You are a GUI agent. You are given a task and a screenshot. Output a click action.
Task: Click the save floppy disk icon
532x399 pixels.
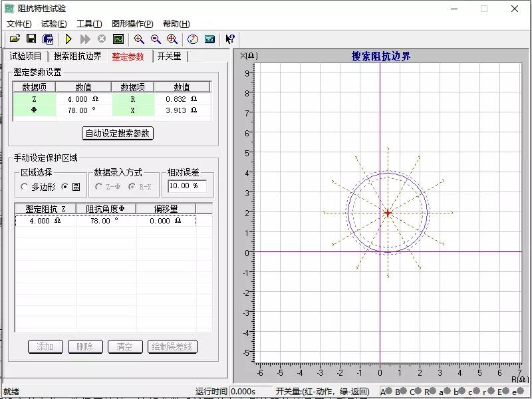[x=31, y=39]
